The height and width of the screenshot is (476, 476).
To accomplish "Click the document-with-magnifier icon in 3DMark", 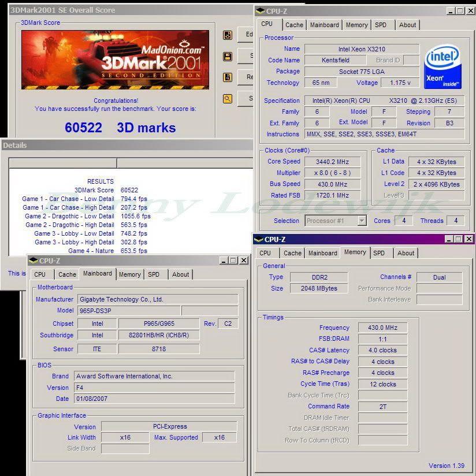I will 228,77.
